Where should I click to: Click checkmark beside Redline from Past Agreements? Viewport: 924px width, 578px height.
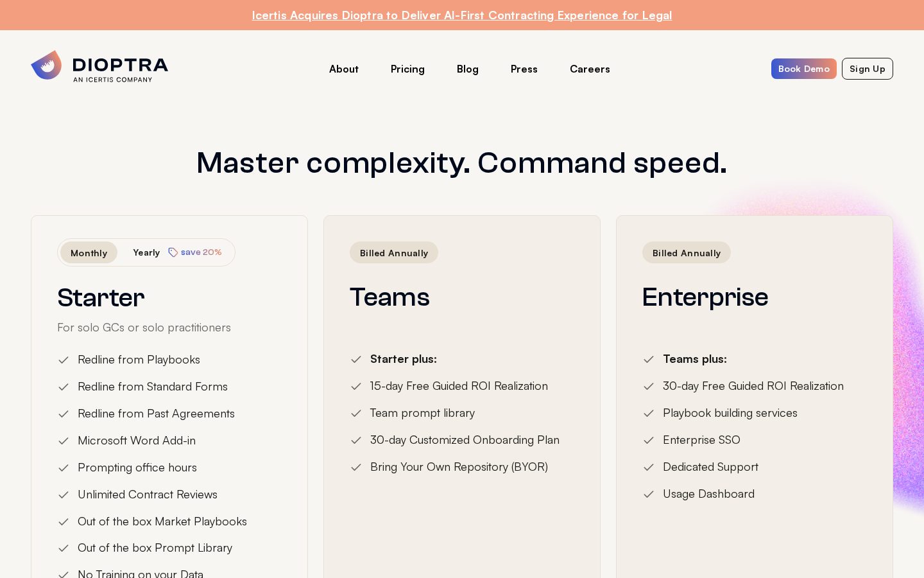64,414
